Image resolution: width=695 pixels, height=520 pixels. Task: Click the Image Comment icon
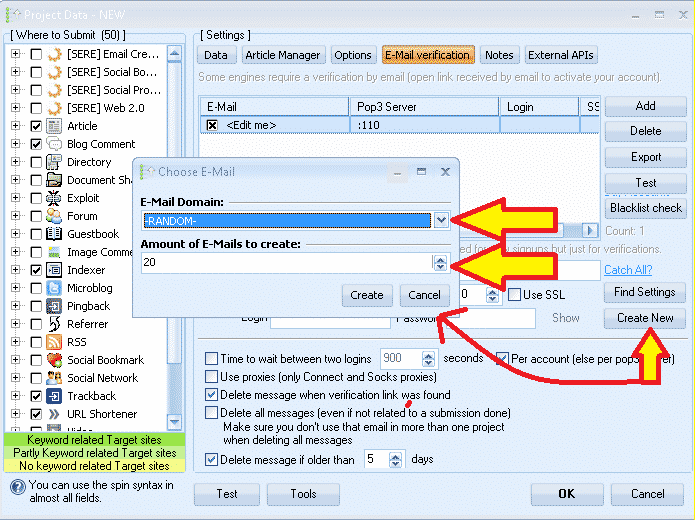54,252
